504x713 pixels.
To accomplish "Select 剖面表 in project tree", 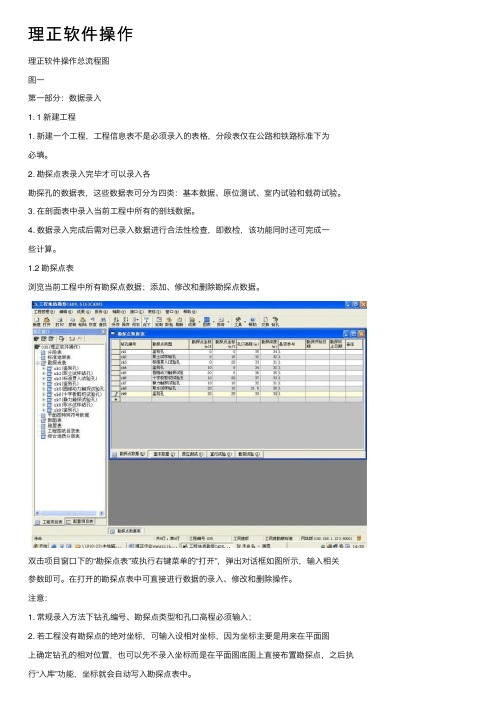I will click(55, 420).
